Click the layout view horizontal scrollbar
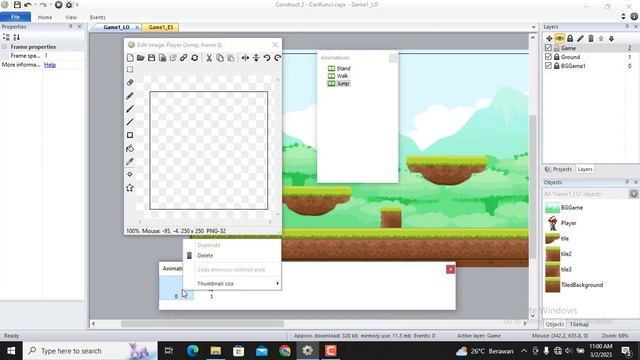Image resolution: width=640 pixels, height=360 pixels. 202,324
